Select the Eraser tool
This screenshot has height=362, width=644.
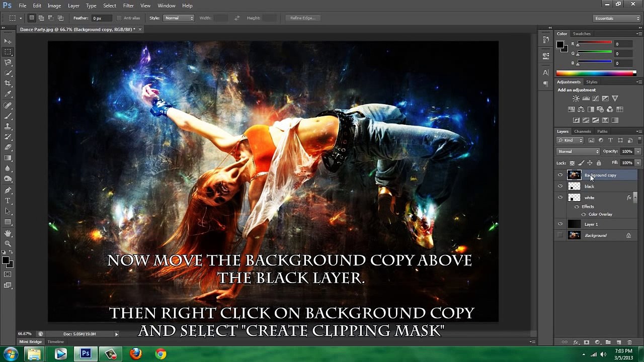click(8, 148)
